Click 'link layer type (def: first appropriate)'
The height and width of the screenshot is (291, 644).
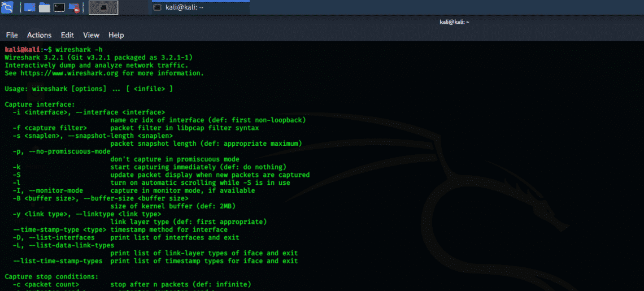tap(189, 221)
